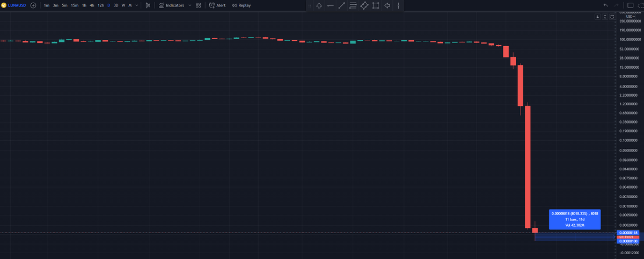The width and height of the screenshot is (644, 259).
Task: Select the trend line tool
Action: pos(341,5)
